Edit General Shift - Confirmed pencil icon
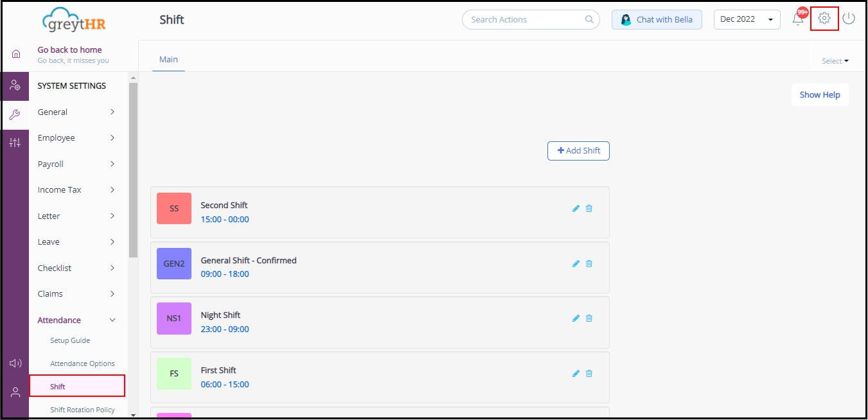The height and width of the screenshot is (420, 868). [x=576, y=264]
